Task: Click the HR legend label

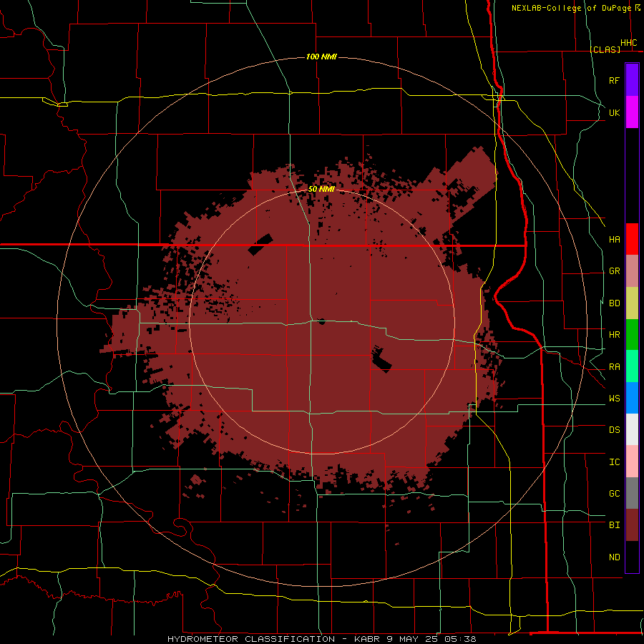Action: point(614,335)
